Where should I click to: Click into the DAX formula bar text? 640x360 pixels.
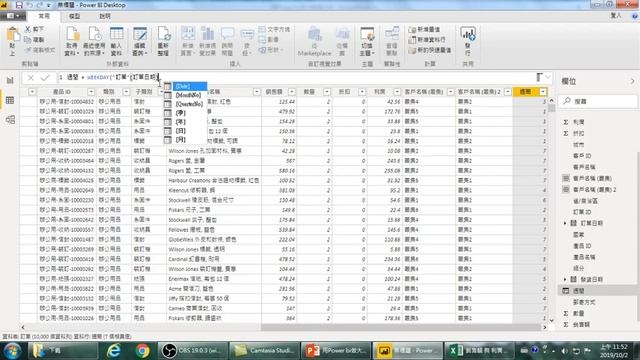(298, 77)
